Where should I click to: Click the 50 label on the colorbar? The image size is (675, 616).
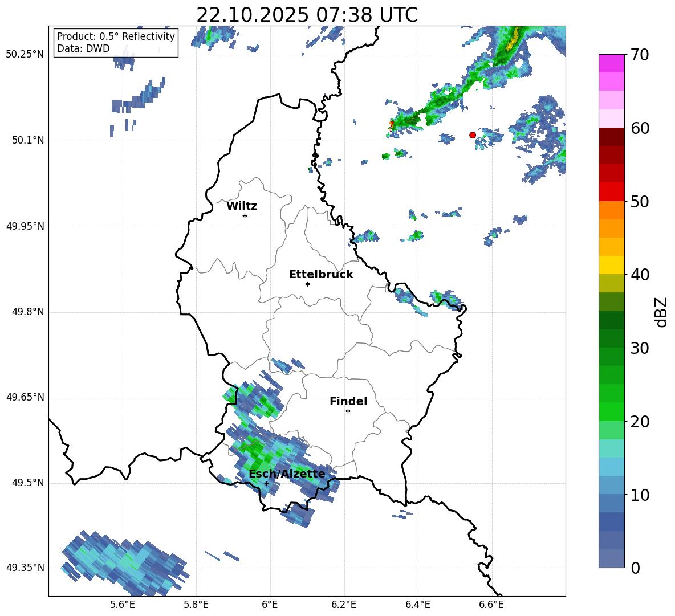coord(640,201)
